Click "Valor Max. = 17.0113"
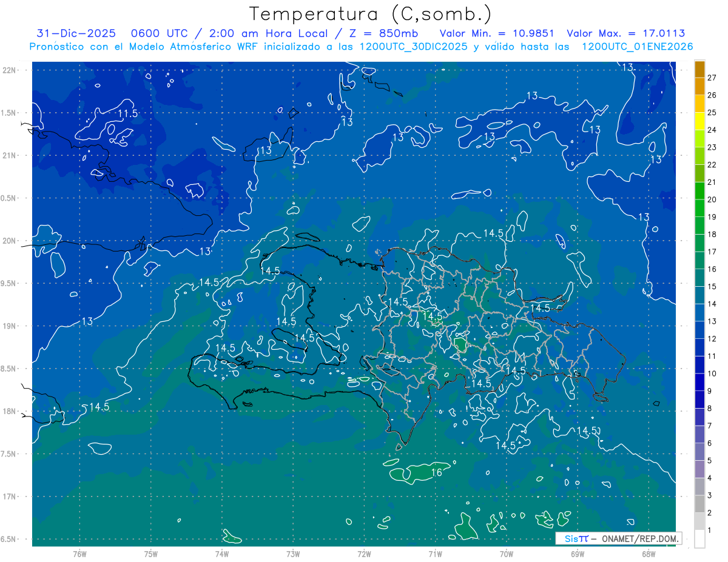This screenshot has height=562, width=728. pyautogui.click(x=626, y=33)
